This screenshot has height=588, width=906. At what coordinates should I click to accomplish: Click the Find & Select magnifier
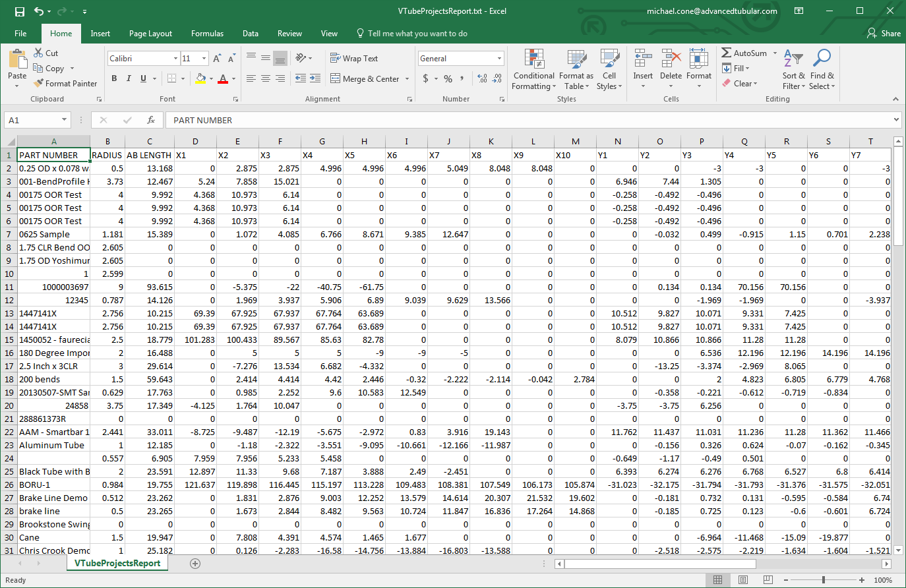click(x=822, y=59)
